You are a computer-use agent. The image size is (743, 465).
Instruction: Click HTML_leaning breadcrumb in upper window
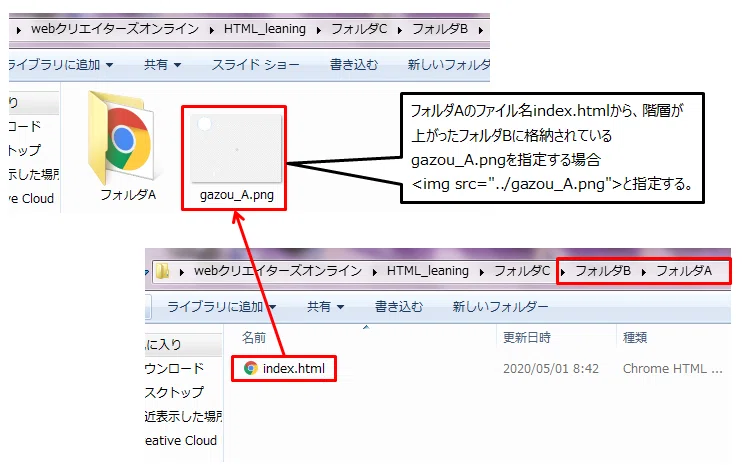265,29
